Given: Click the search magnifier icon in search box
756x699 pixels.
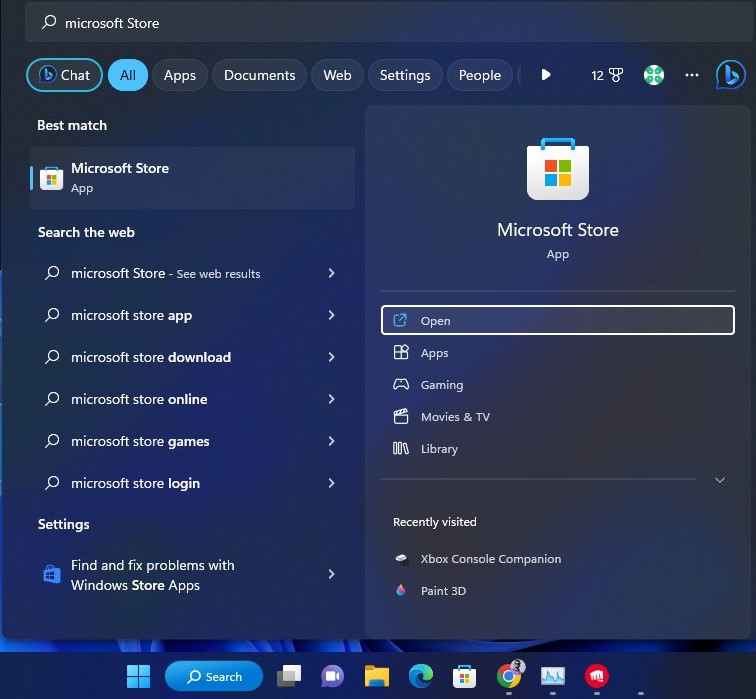Looking at the screenshot, I should coord(49,22).
